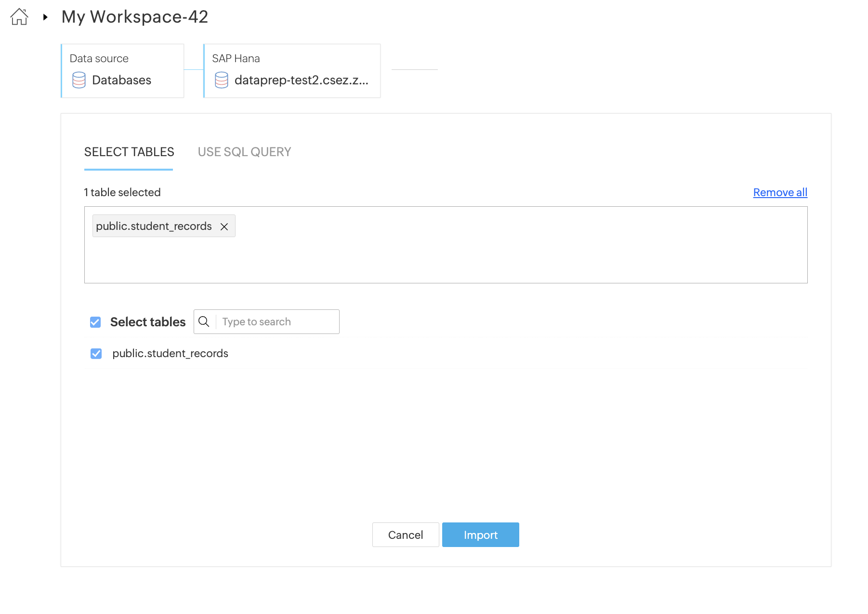Click inside the selected tables box

click(446, 245)
